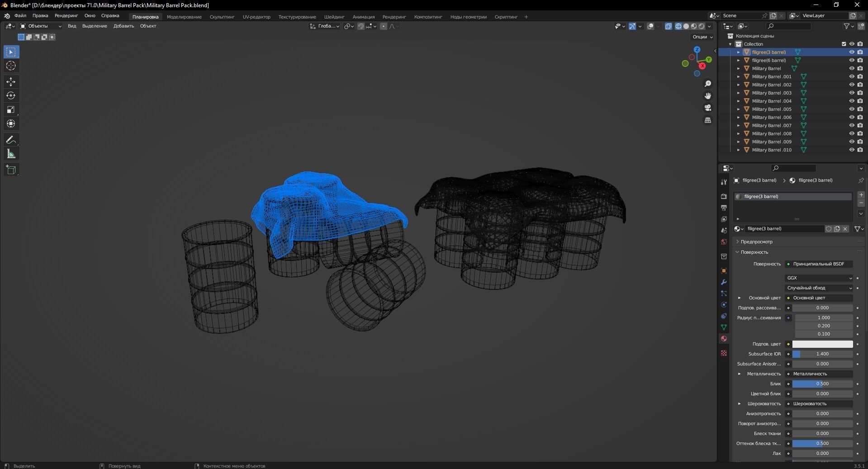Click the Металличность linked input button

(x=819, y=374)
